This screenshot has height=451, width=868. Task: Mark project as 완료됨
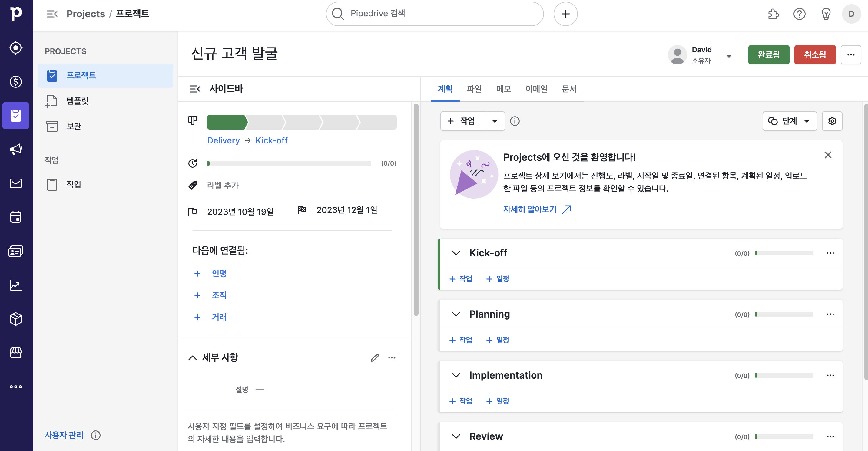point(768,54)
